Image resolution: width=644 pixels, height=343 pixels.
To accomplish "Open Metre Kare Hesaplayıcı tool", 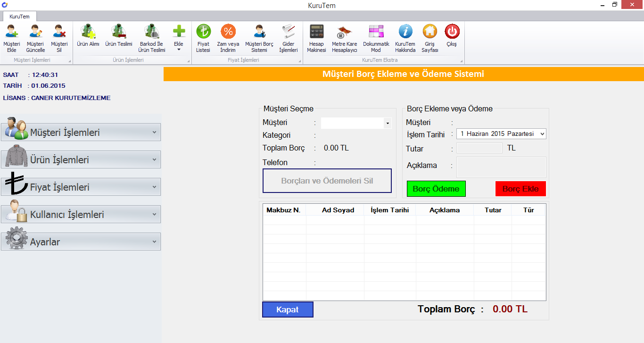I will click(x=344, y=32).
